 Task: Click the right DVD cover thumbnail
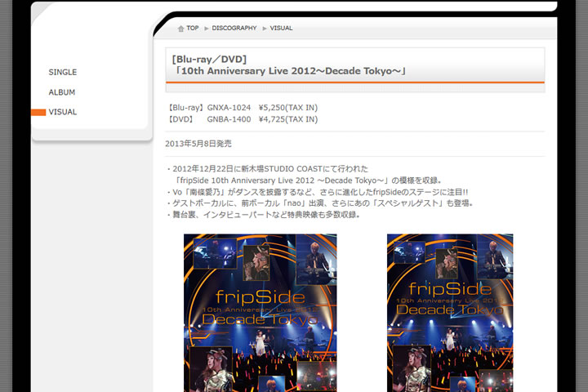(450, 313)
